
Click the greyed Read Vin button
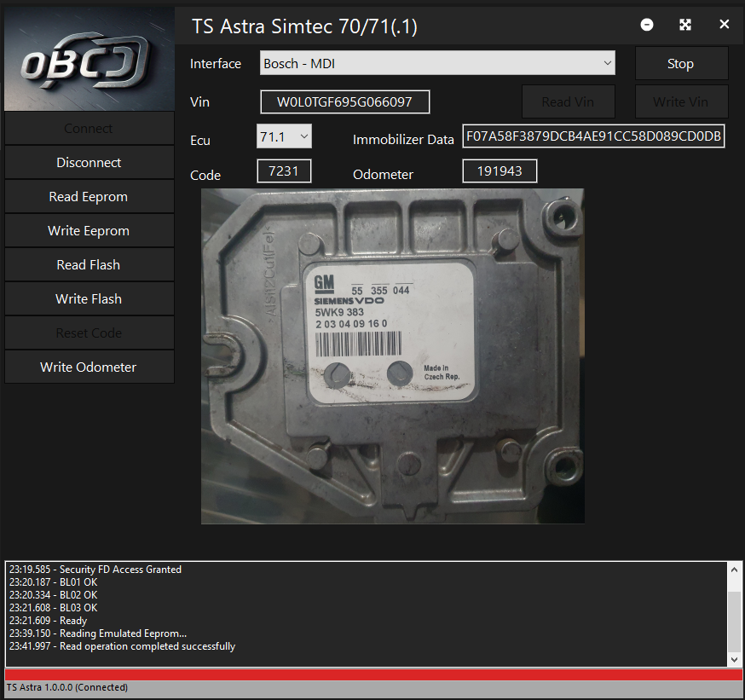pyautogui.click(x=569, y=101)
